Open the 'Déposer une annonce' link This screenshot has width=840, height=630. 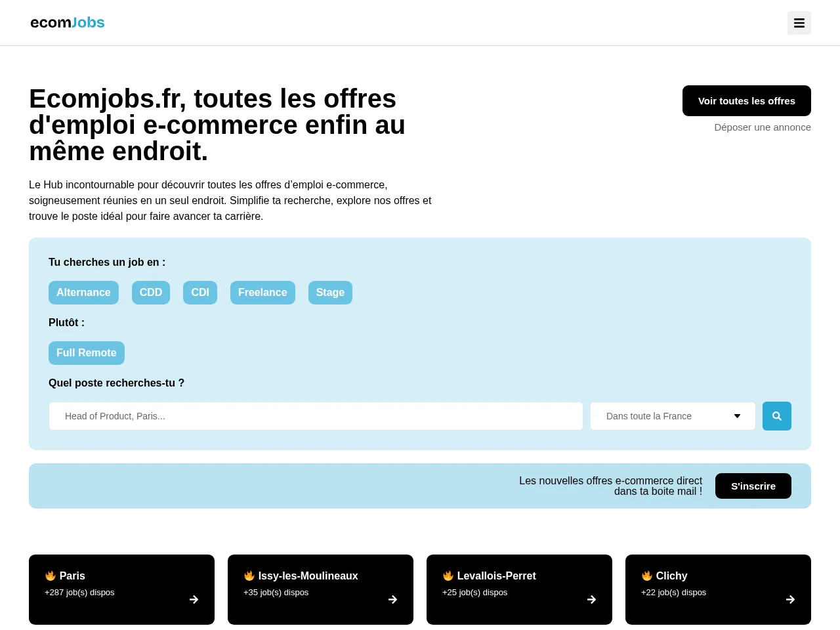763,127
